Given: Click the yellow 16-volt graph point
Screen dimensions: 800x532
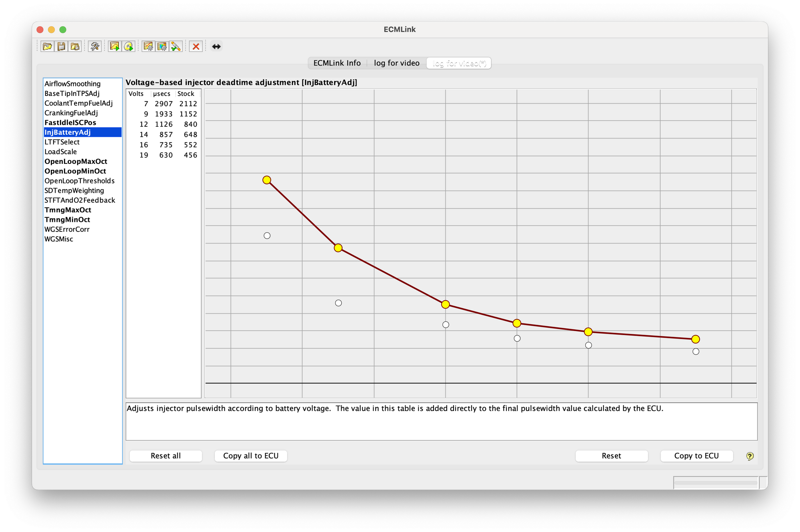Looking at the screenshot, I should tap(588, 332).
